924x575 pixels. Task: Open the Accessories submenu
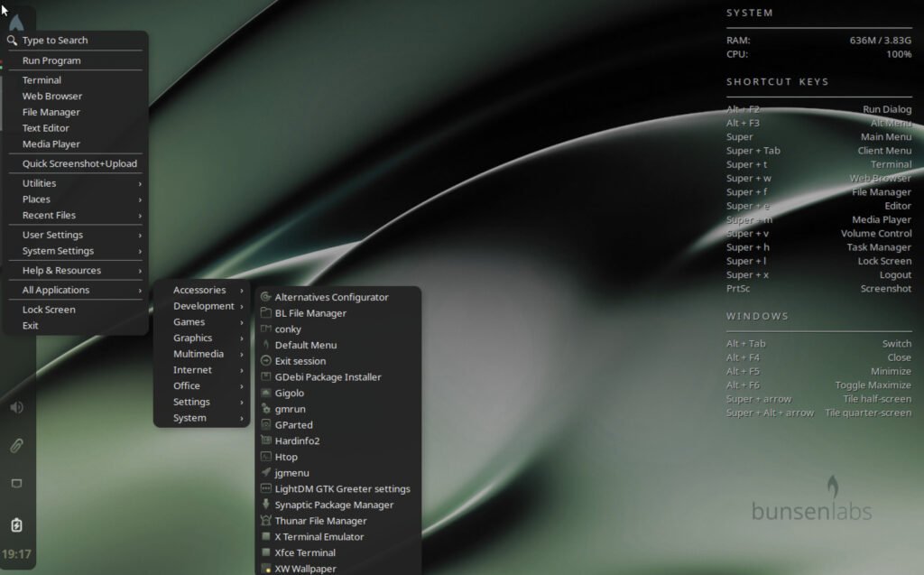pyautogui.click(x=199, y=290)
